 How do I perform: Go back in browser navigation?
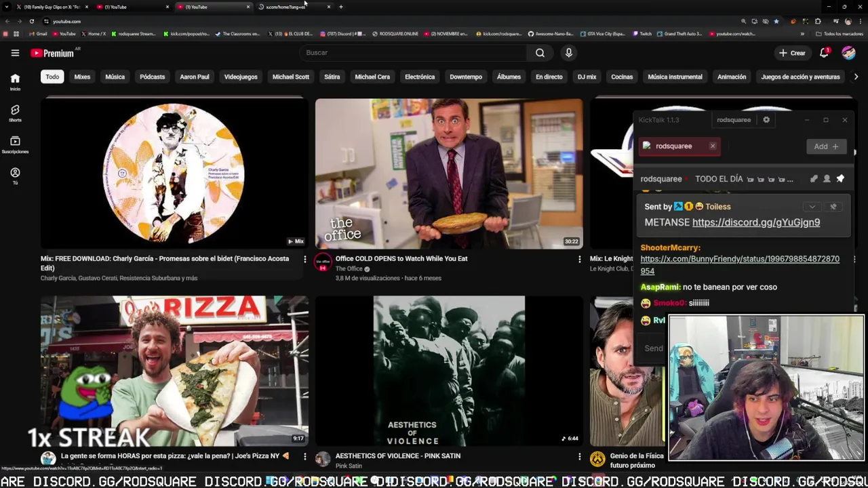point(7,21)
